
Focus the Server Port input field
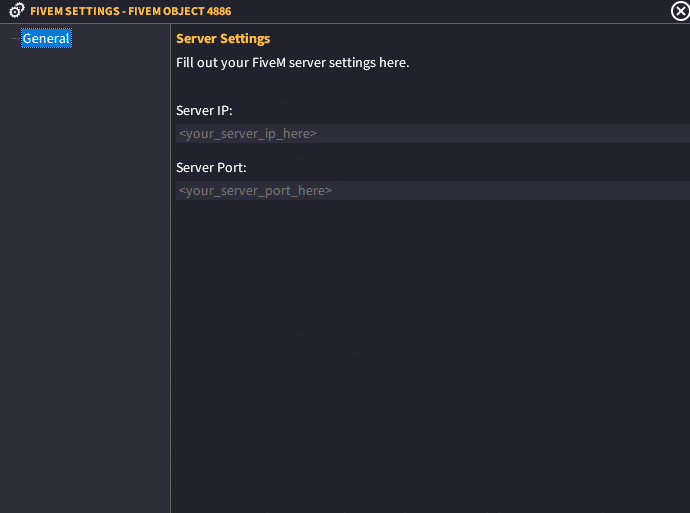(x=433, y=191)
